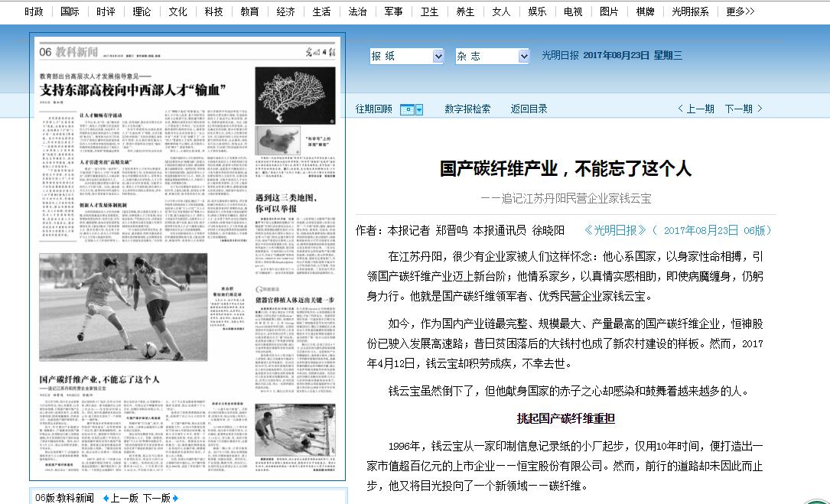Viewport: 830px width, 504px height.
Task: Go to the next issue via 下一期
Action: point(744,109)
